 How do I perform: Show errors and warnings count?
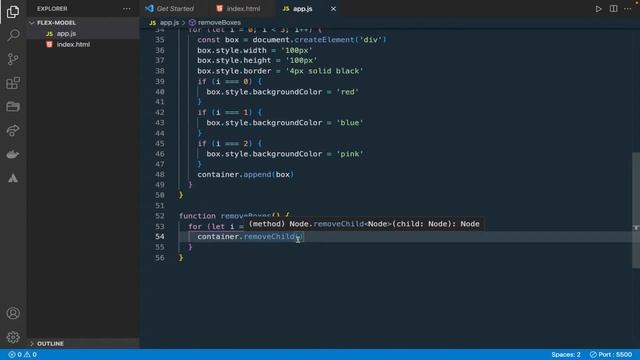click(x=23, y=354)
